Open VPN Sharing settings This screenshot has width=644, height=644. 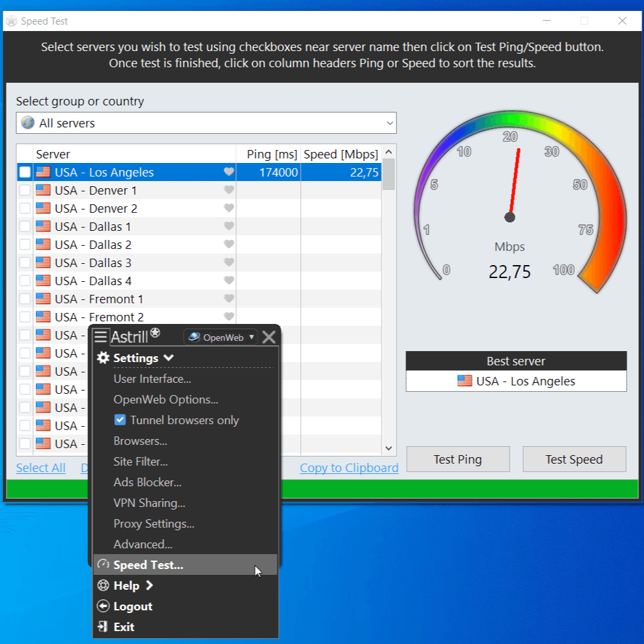tap(149, 502)
